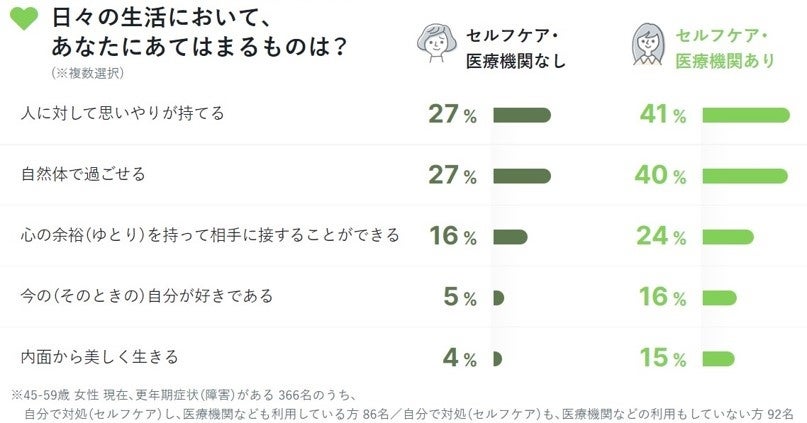
Task: Click the 4% value in dark green
Action: click(x=454, y=358)
